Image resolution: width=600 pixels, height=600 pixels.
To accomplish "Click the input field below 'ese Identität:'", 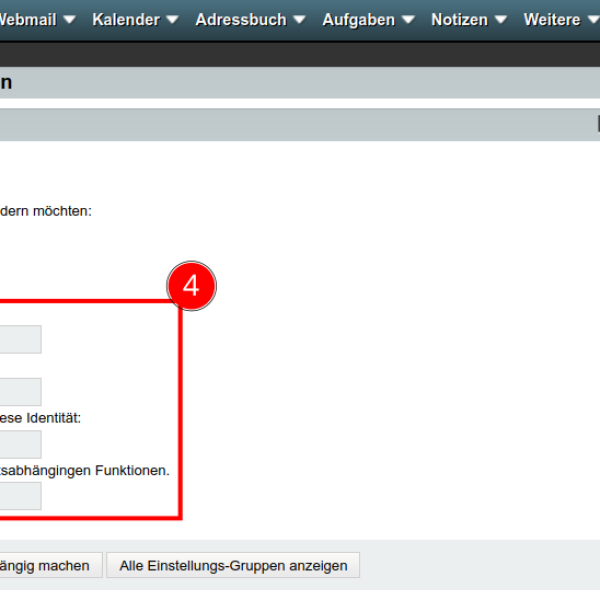I will (20, 444).
